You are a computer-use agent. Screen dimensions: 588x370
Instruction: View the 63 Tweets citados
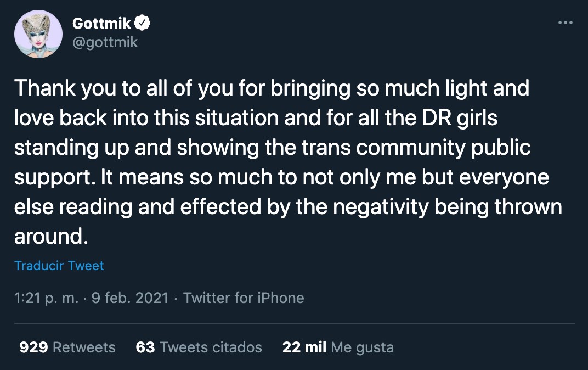pos(199,347)
